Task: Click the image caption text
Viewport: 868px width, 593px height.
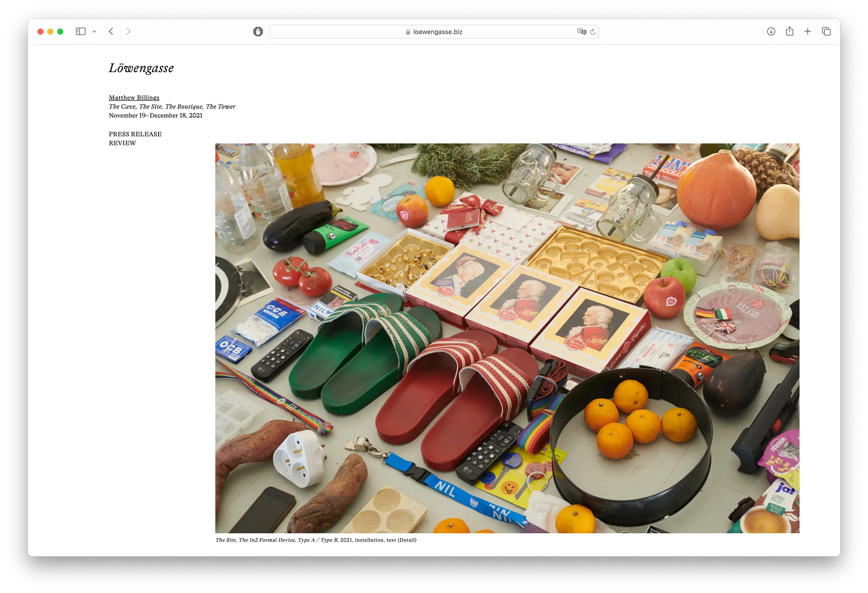Action: (x=316, y=540)
